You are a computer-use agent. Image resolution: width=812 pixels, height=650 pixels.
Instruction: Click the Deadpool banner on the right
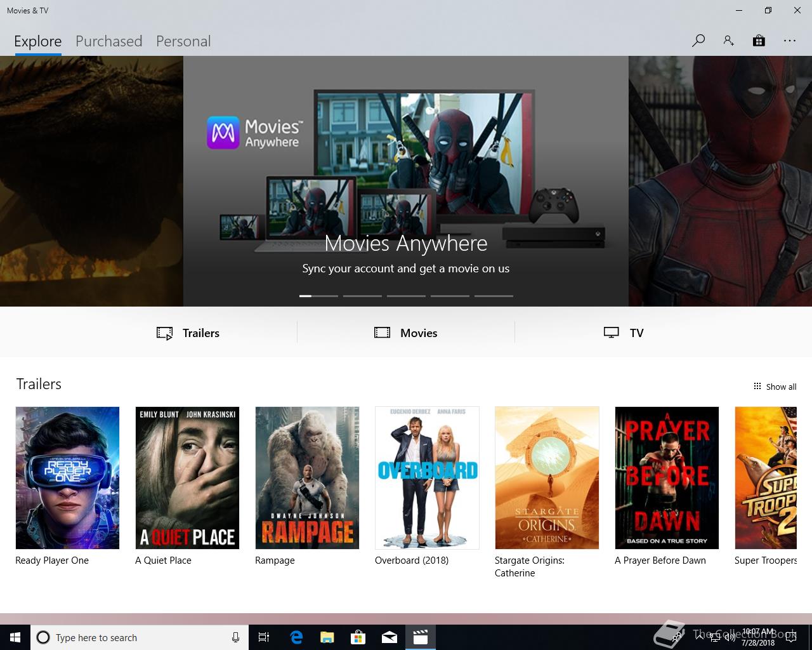[720, 181]
